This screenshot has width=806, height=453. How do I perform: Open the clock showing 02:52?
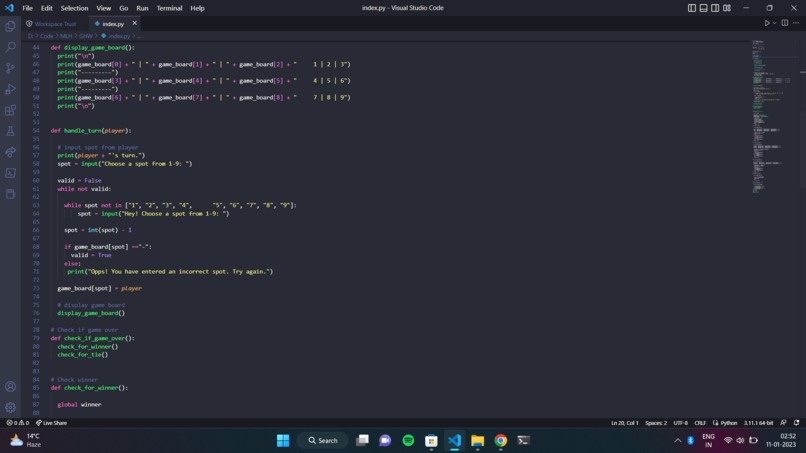[781, 440]
